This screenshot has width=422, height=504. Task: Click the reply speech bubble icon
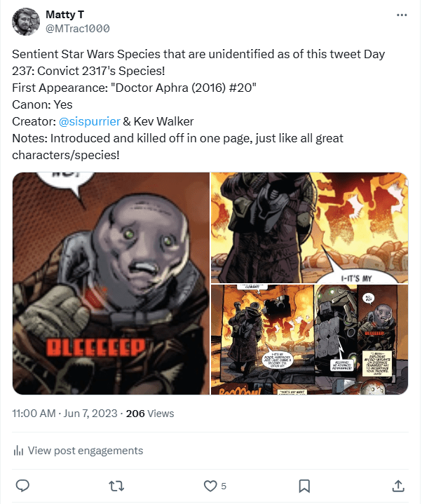pyautogui.click(x=22, y=485)
